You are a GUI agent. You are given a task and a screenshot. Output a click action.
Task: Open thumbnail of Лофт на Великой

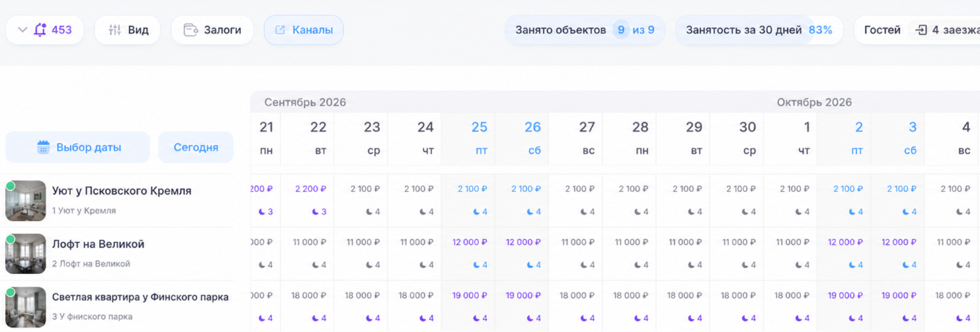(26, 254)
